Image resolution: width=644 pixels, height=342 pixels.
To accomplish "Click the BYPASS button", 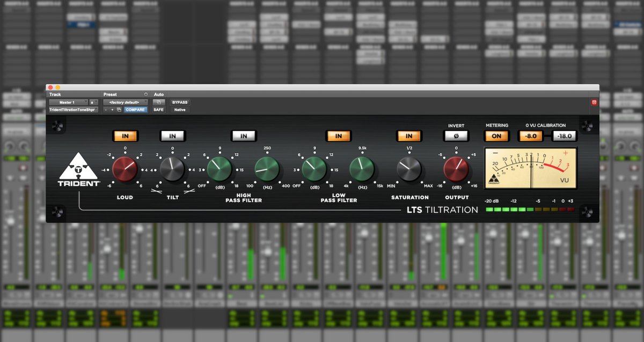I will [x=179, y=102].
